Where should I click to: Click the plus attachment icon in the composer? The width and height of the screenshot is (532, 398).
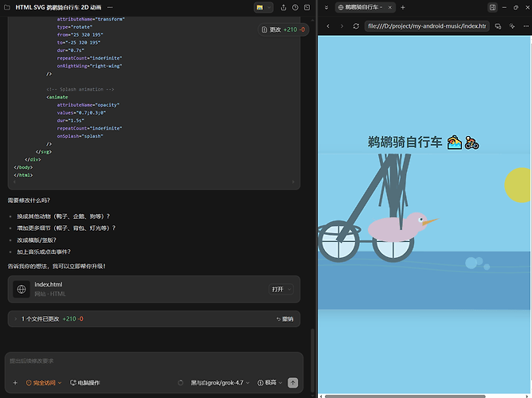pos(15,383)
